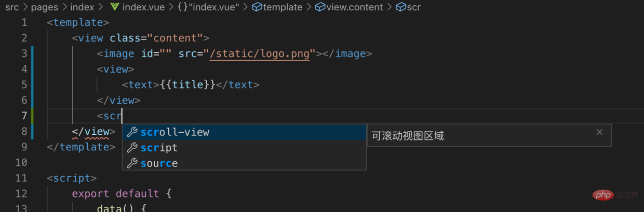Select scroll-view from autocomplete list
This screenshot has width=644, height=212.
(175, 132)
